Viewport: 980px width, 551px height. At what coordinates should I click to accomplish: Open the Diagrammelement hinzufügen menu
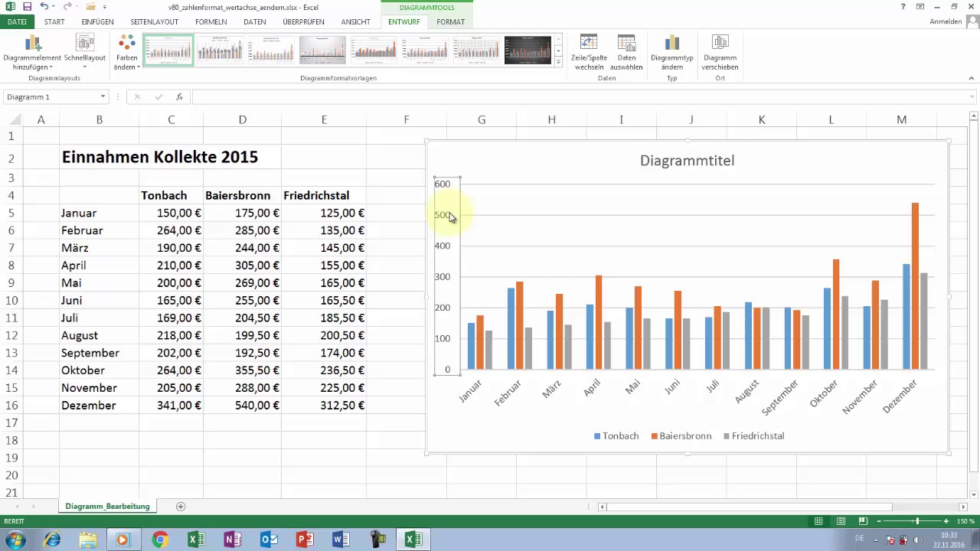pos(32,53)
